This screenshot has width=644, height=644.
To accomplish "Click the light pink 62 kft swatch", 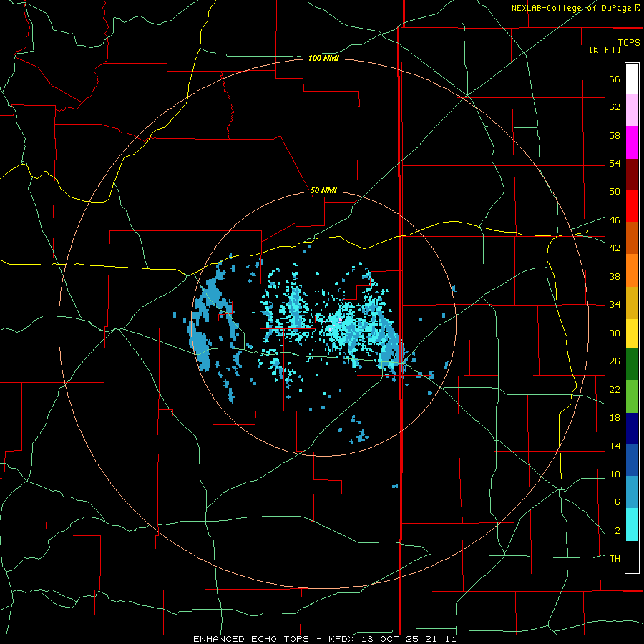I will 632,110.
